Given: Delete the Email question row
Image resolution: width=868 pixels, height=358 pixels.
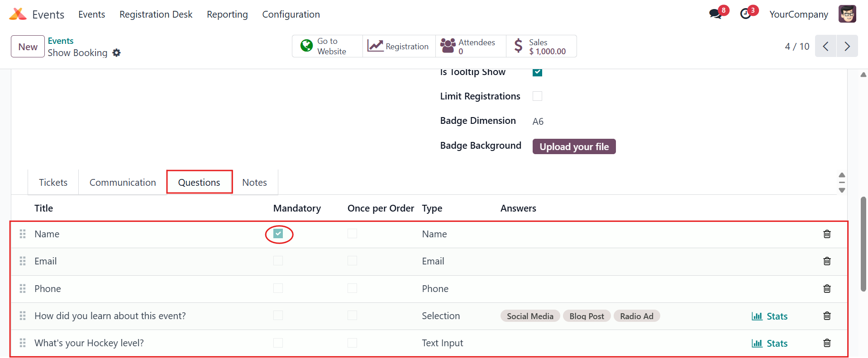Looking at the screenshot, I should click(x=827, y=261).
